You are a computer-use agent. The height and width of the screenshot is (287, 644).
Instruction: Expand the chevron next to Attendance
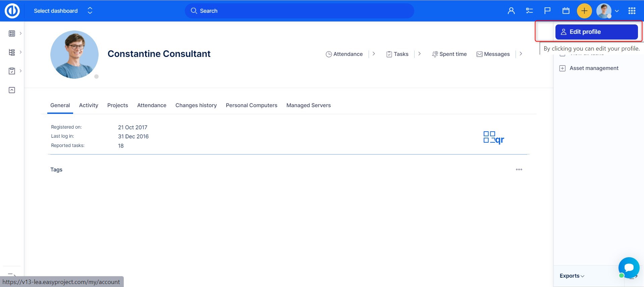tap(374, 54)
